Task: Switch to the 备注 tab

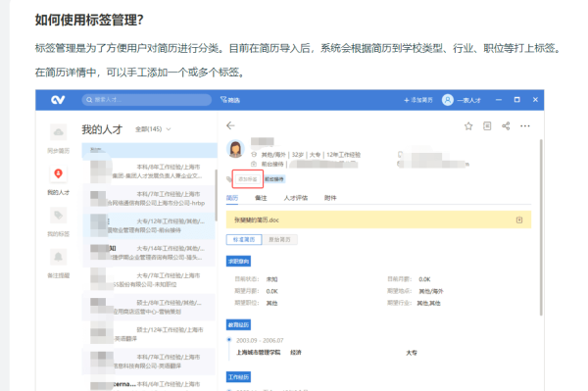Action: 261,198
